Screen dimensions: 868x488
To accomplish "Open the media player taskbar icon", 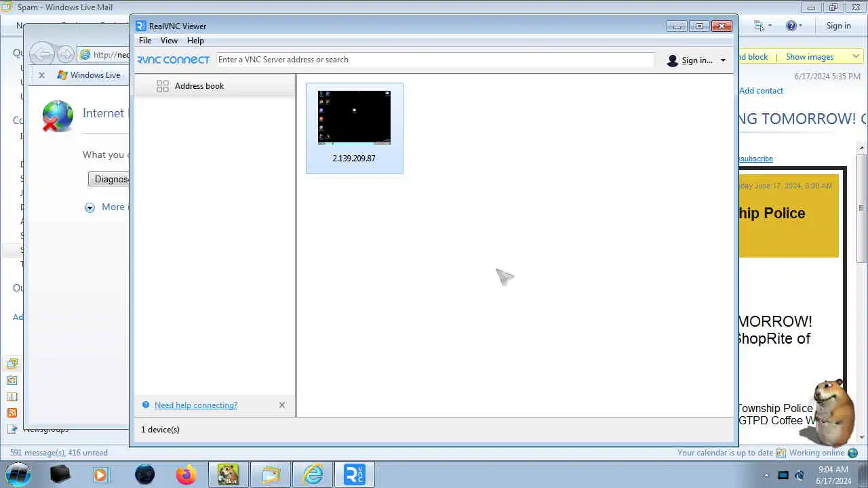I will (101, 474).
